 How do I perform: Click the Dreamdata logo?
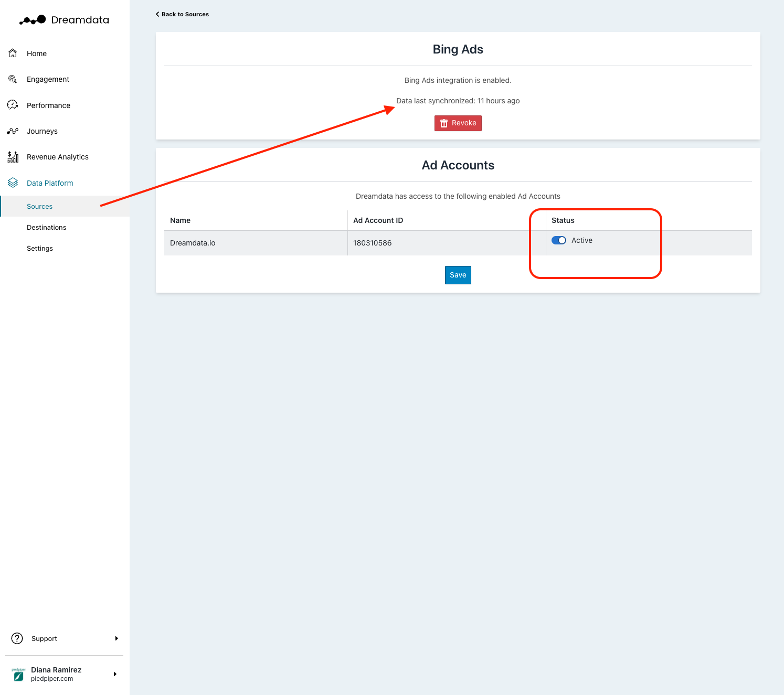pos(65,20)
